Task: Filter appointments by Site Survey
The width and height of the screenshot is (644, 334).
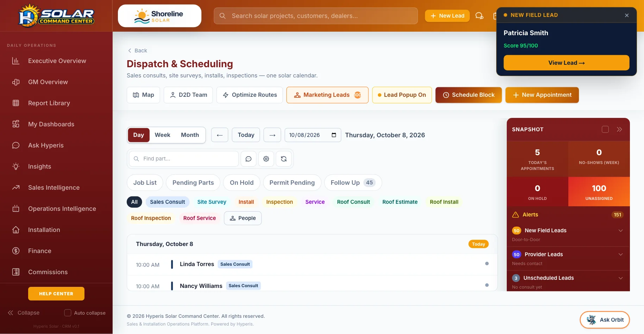Action: tap(212, 202)
